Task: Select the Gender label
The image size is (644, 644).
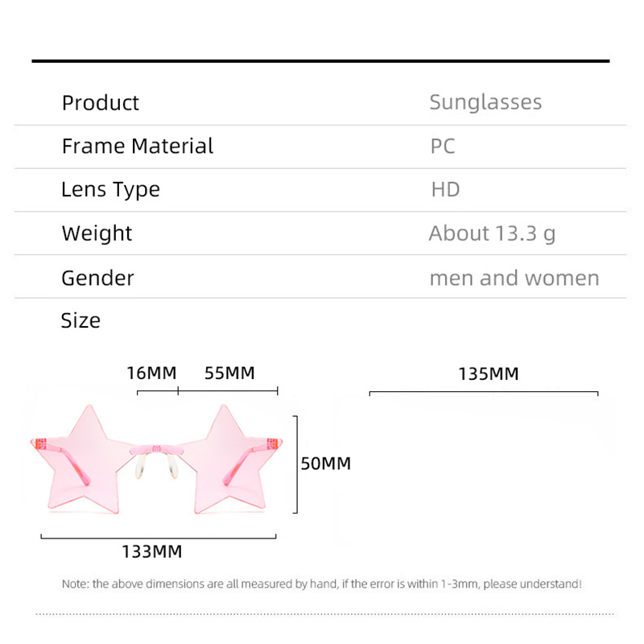Action: pos(97,278)
